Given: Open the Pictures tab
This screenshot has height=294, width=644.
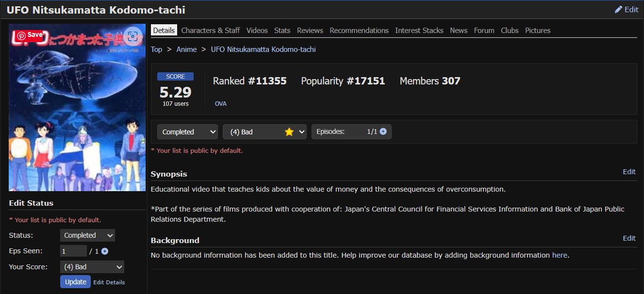Looking at the screenshot, I should click(538, 30).
